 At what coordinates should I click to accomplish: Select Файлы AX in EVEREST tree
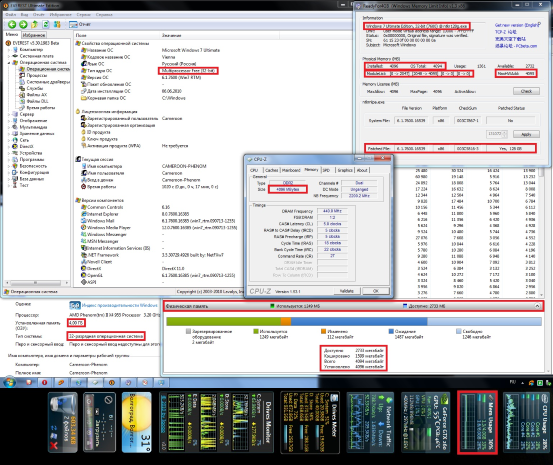[x=37, y=95]
